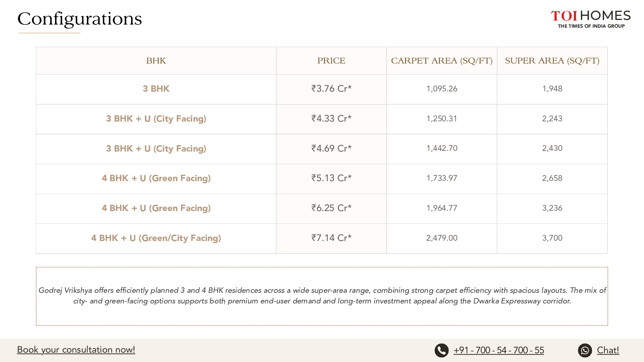Click the BHK column header

coord(156,61)
